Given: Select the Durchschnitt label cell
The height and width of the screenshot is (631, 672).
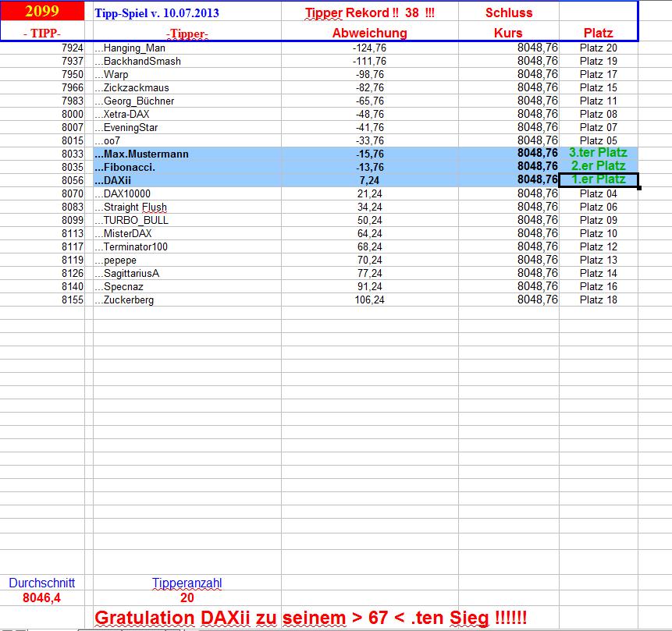Looking at the screenshot, I should [x=42, y=583].
